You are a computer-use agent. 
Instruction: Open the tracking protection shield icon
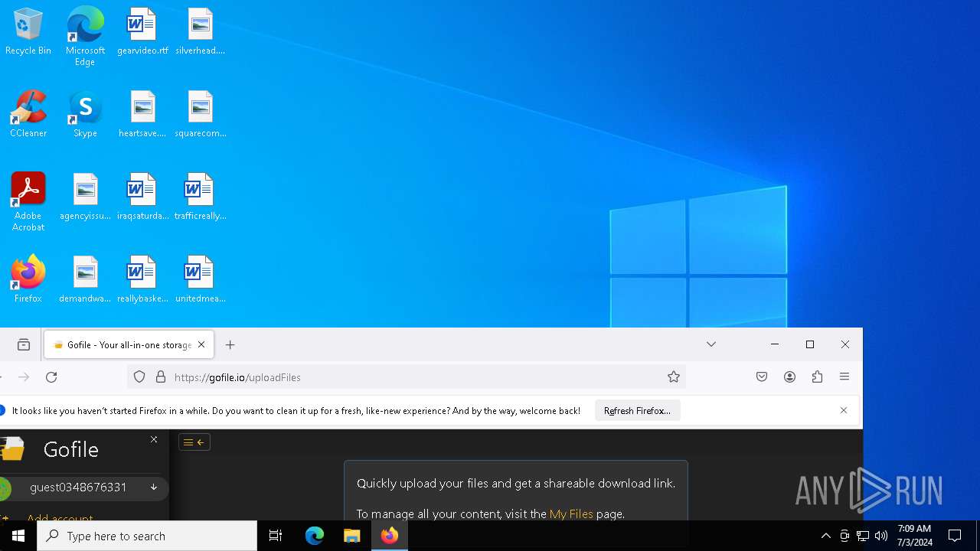point(139,377)
